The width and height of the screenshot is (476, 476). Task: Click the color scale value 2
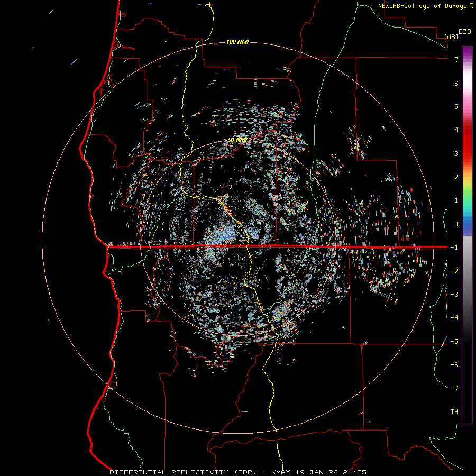(456, 177)
